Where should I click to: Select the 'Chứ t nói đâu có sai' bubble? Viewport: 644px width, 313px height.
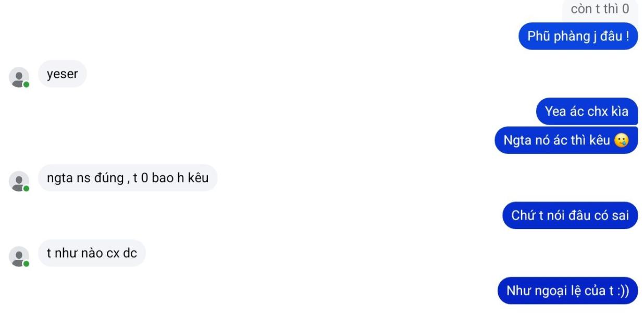[571, 215]
